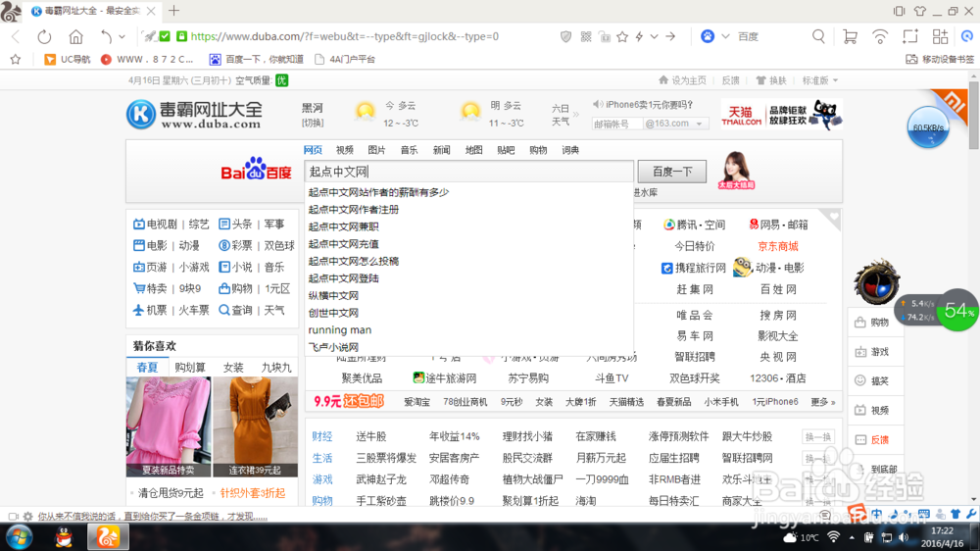This screenshot has height=551, width=980.
Task: Open the skin shirt icon in title bar
Action: [x=920, y=11]
